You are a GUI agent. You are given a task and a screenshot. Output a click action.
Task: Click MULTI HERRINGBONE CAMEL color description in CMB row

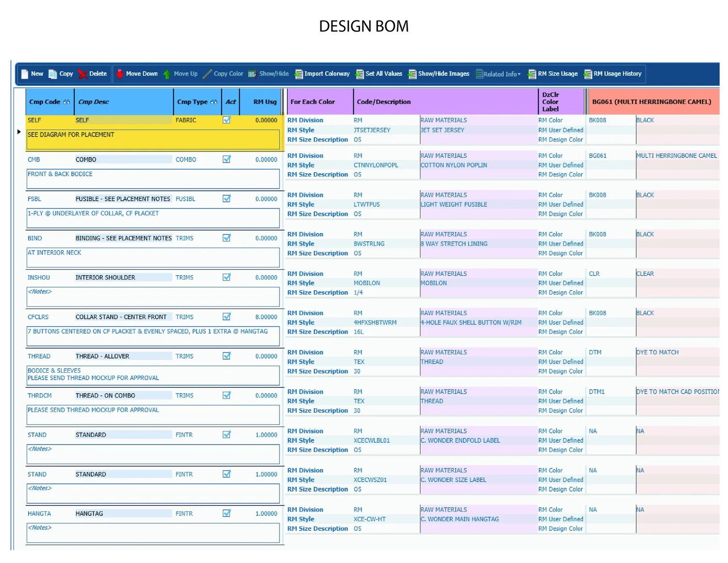tap(677, 156)
